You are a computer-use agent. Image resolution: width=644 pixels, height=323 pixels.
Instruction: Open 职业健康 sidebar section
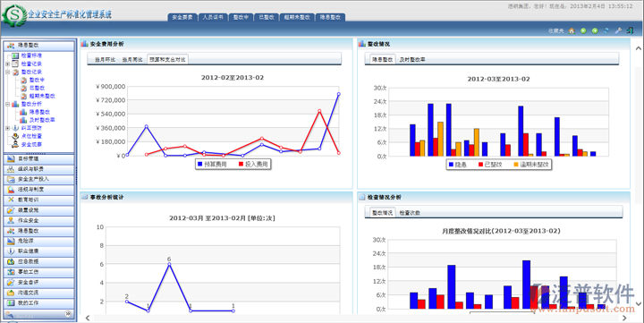coord(39,251)
